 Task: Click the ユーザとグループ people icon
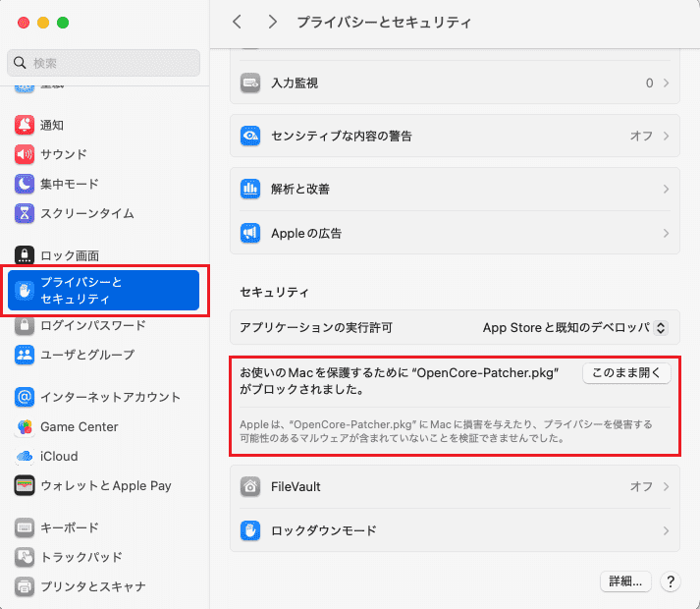pos(25,355)
